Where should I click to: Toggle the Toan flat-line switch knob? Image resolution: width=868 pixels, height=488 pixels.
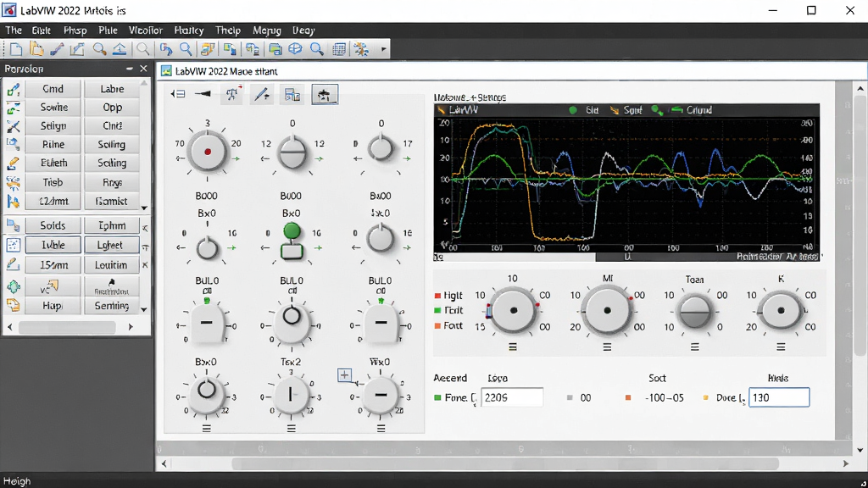694,312
